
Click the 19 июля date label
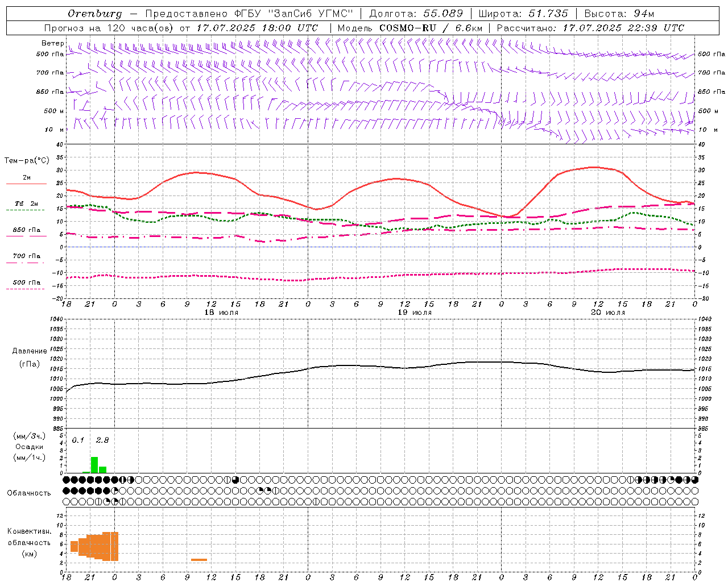pyautogui.click(x=415, y=313)
